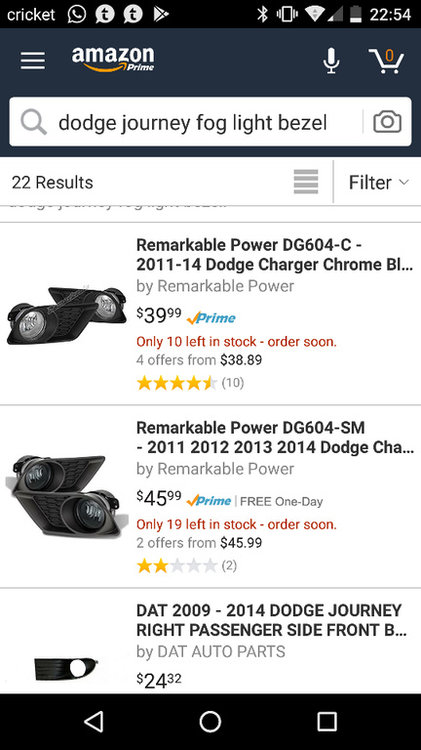The image size is (421, 750).
Task: Open the hamburger navigation menu
Action: tap(33, 61)
